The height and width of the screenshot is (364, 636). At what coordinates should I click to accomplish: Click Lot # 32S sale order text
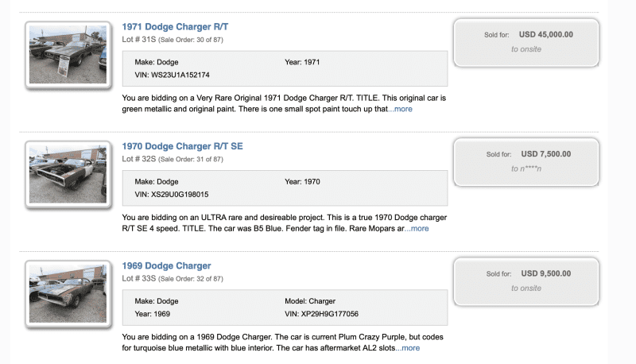[x=173, y=159]
